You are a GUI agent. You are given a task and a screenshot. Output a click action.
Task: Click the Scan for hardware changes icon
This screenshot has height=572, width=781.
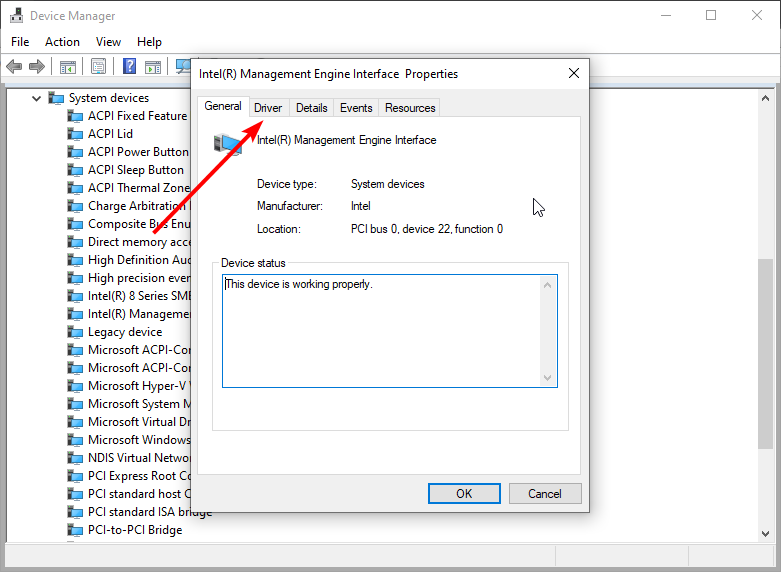click(x=183, y=66)
